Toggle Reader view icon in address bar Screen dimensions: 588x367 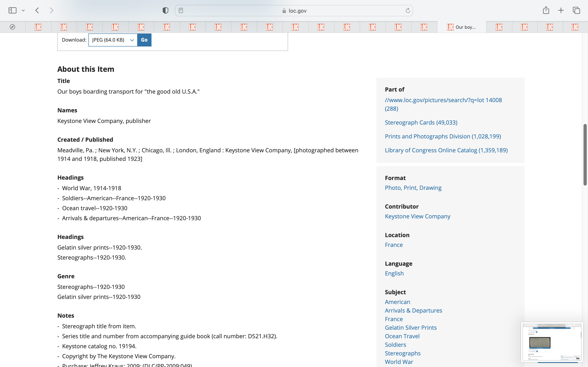pyautogui.click(x=181, y=10)
